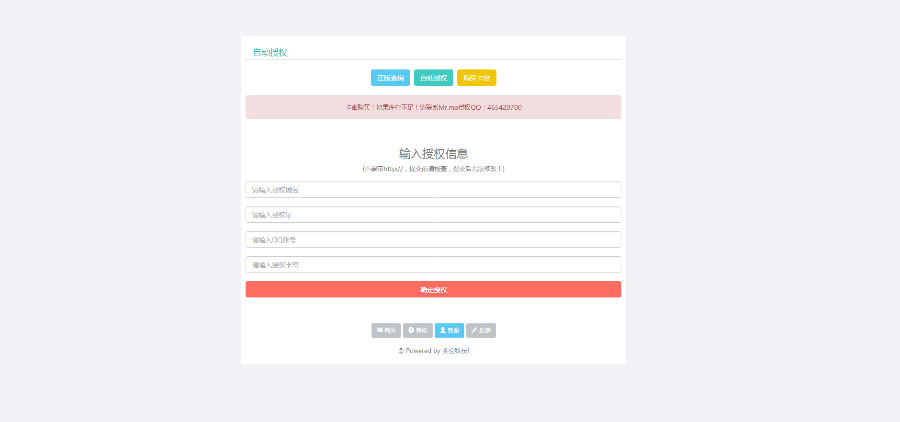
Task: Focus the QQ account input field
Action: pyautogui.click(x=433, y=240)
